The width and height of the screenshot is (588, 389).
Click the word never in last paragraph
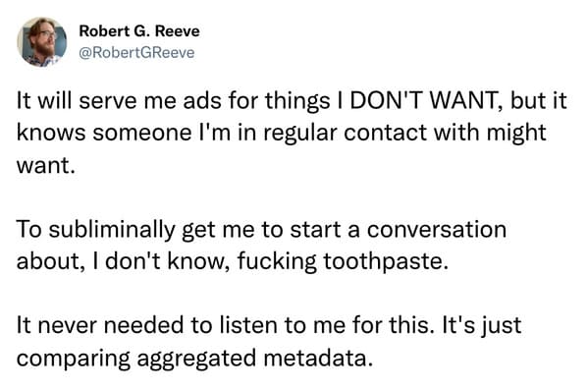point(67,326)
